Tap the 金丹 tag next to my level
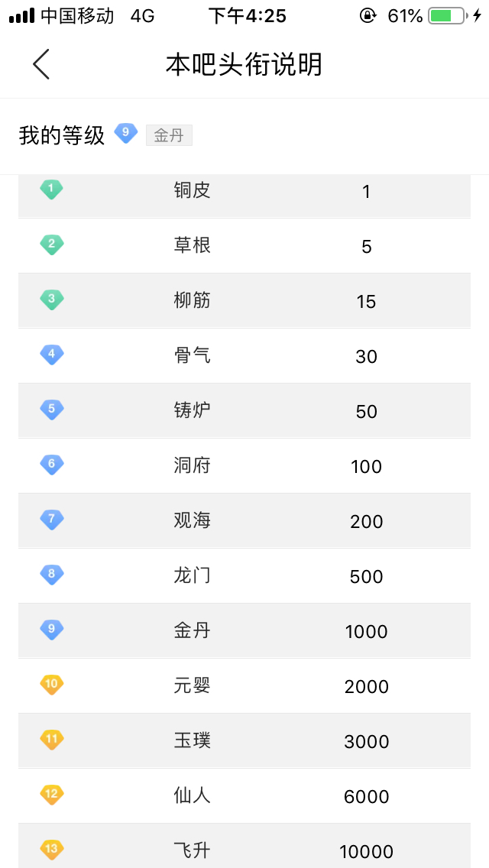This screenshot has width=489, height=868. (x=169, y=136)
